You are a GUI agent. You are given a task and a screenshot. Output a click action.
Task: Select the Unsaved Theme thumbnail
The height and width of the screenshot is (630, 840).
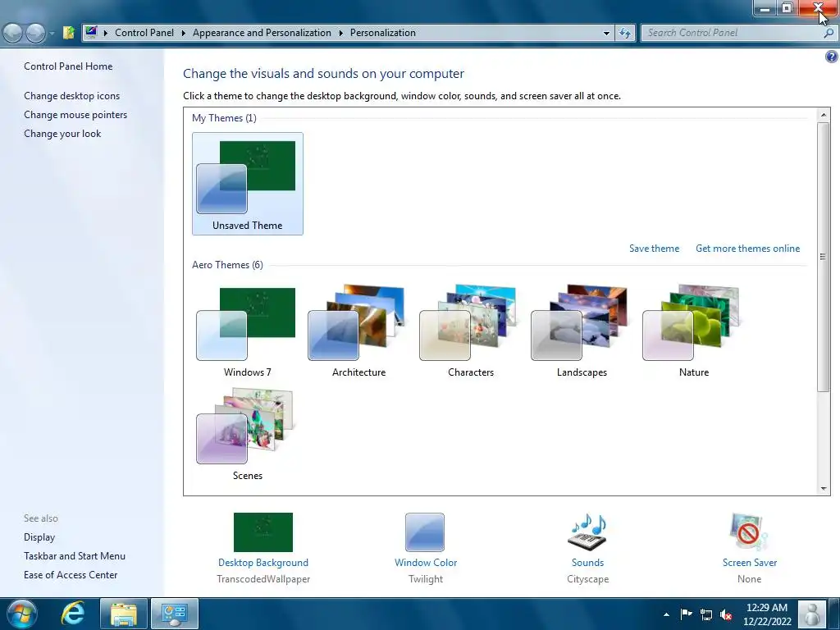tap(248, 183)
